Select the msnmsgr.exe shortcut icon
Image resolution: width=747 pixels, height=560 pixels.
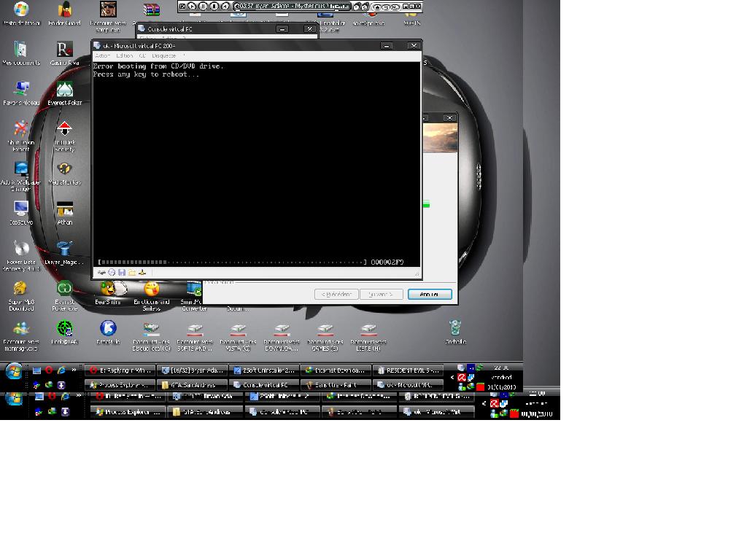21,336
